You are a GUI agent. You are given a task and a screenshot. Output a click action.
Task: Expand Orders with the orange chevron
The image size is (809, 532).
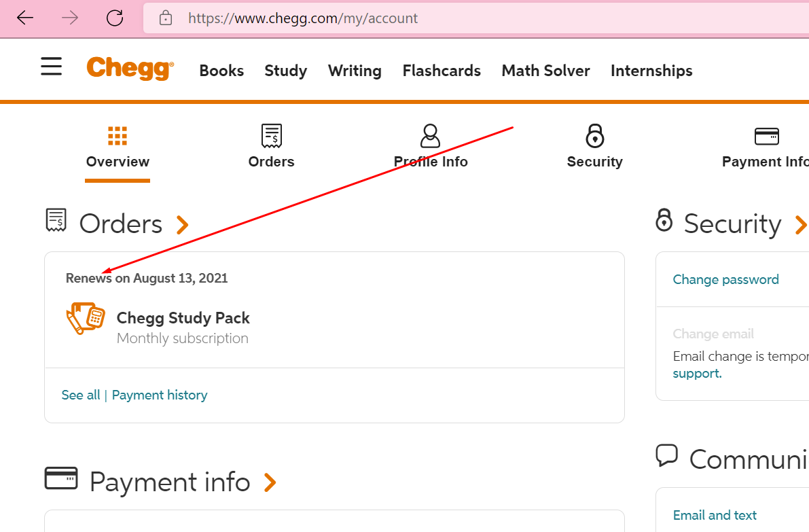tap(182, 225)
